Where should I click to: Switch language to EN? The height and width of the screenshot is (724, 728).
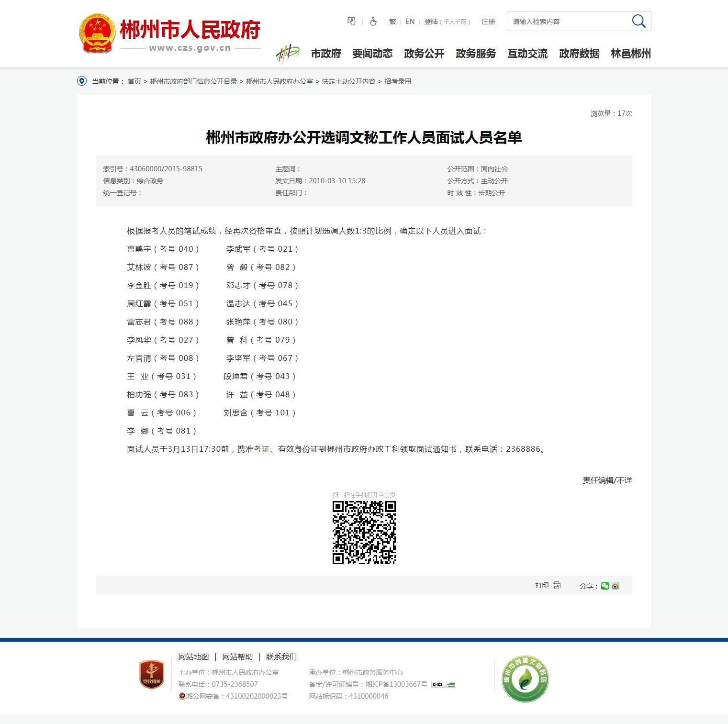(x=410, y=22)
